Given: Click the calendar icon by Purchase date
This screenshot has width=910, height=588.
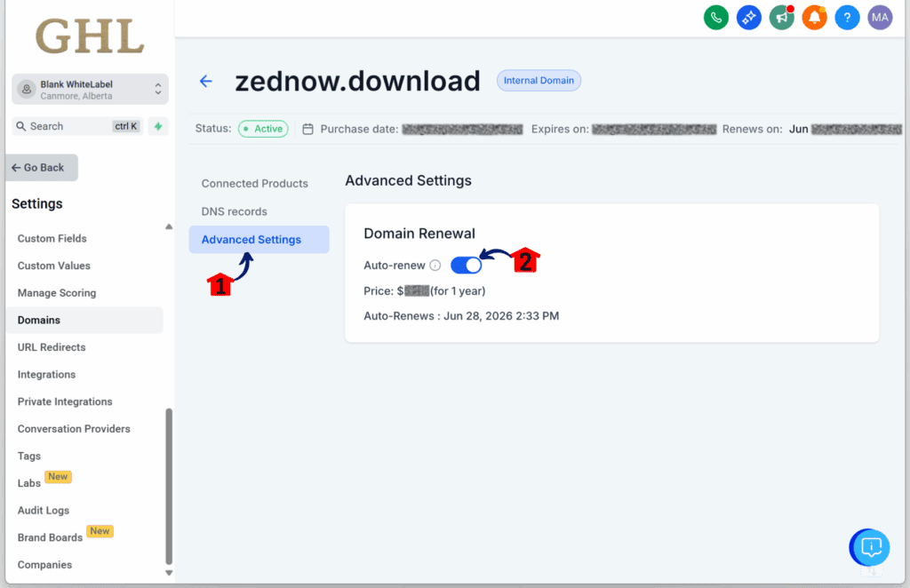Looking at the screenshot, I should coord(307,130).
